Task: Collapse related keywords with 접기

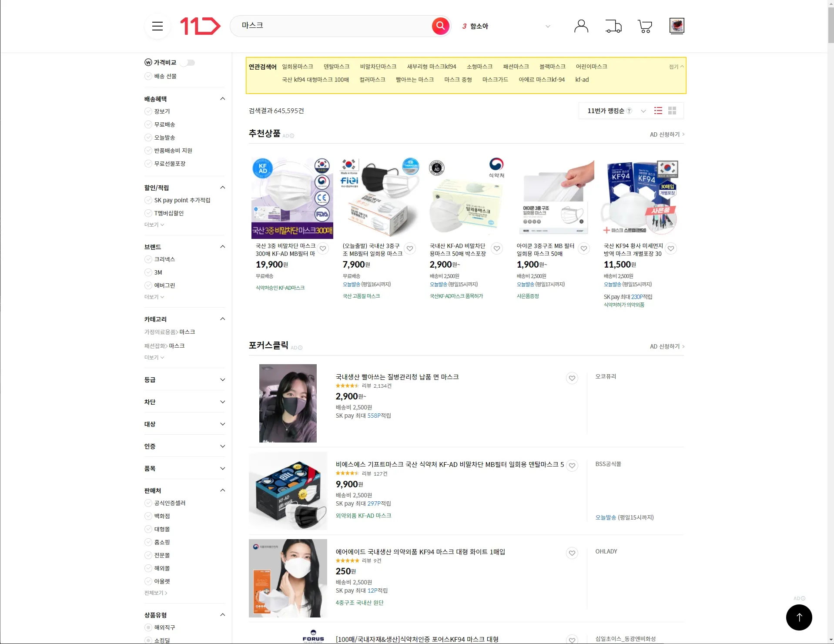Action: [676, 67]
